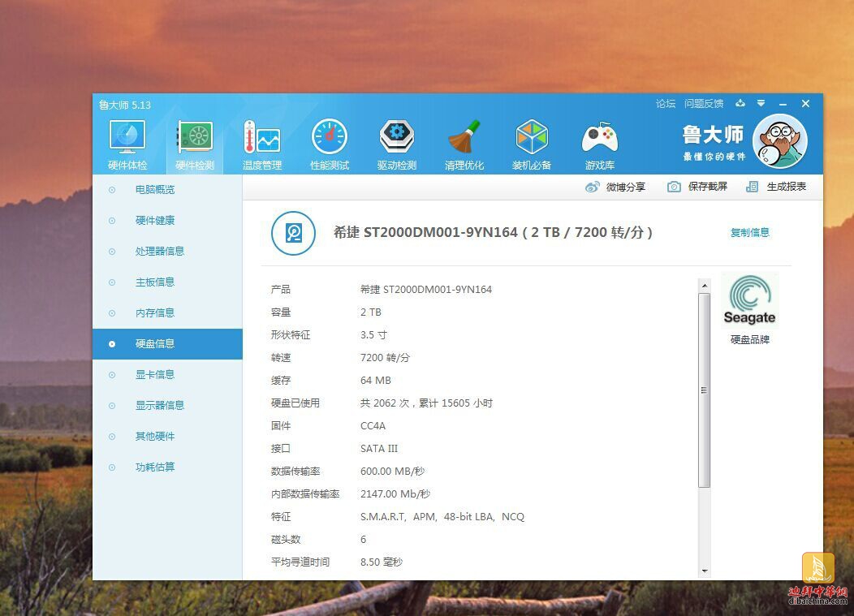Click the 8.50 毫秒 seek time value
Screen dimensions: 854x616
(x=382, y=562)
